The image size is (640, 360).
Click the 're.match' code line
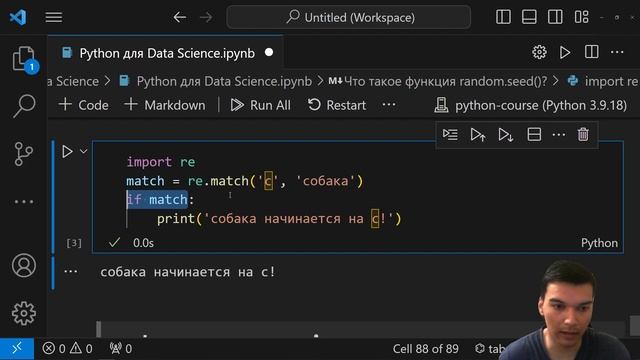coord(244,181)
